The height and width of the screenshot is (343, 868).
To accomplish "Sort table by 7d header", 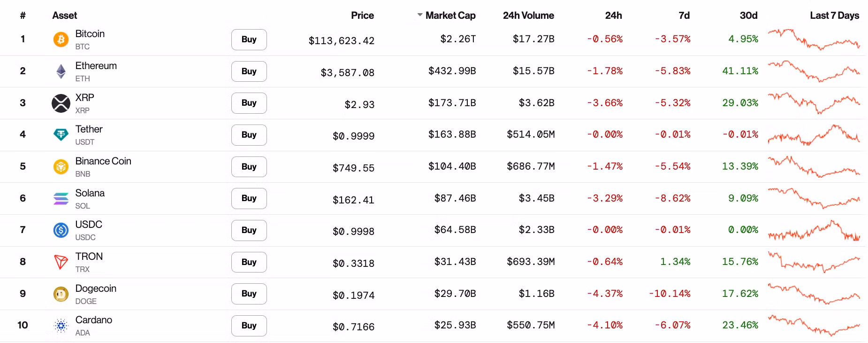I will (x=684, y=16).
